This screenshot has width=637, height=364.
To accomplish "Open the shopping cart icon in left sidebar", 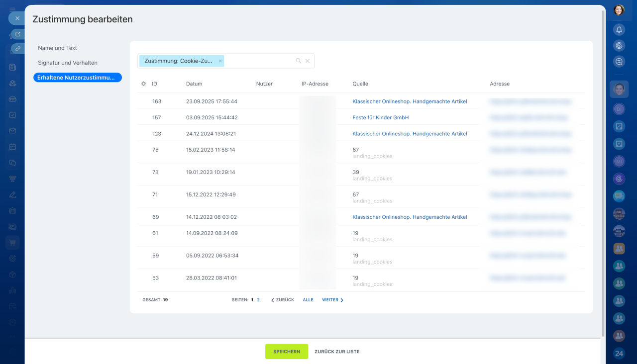I will (x=12, y=243).
